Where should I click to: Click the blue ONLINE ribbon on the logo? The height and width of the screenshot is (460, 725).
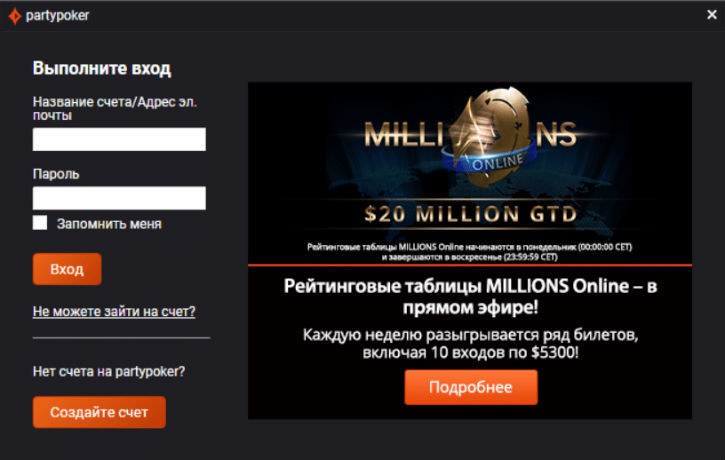[x=490, y=159]
